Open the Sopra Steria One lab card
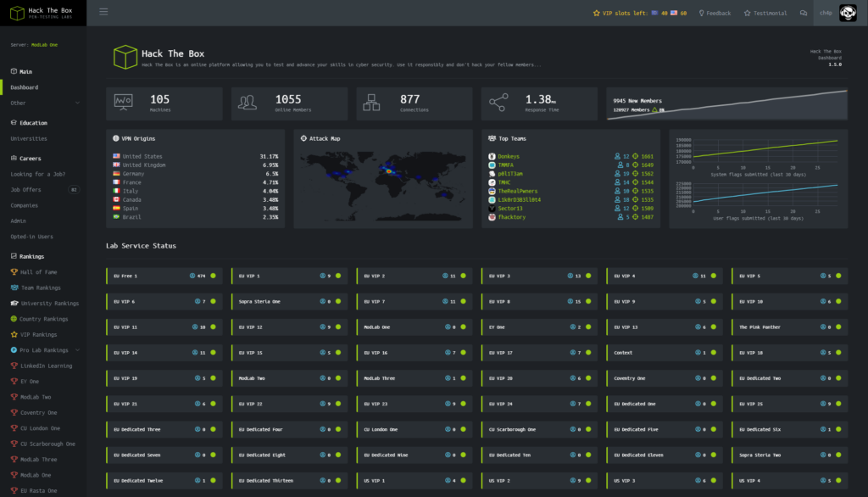868x497 pixels. [290, 301]
